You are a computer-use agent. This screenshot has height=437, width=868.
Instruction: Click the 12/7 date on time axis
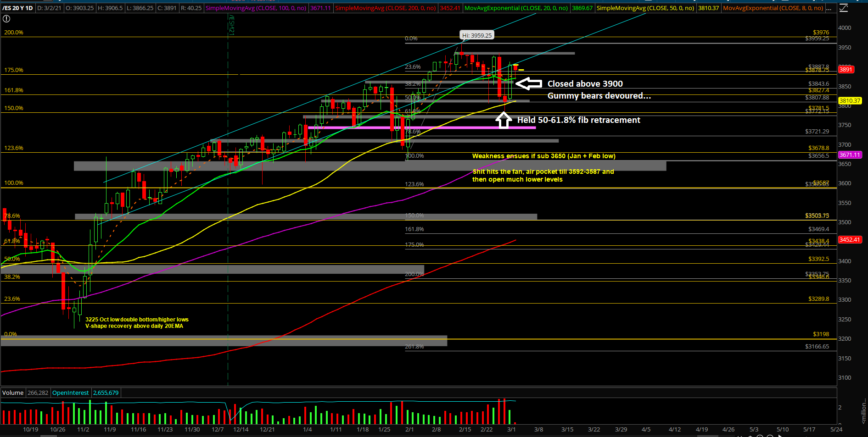click(218, 430)
